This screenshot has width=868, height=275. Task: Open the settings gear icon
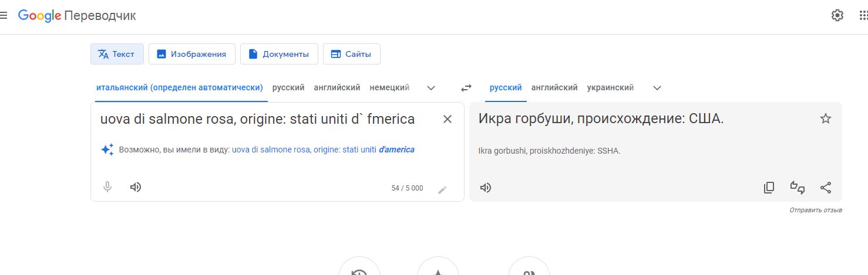click(837, 15)
